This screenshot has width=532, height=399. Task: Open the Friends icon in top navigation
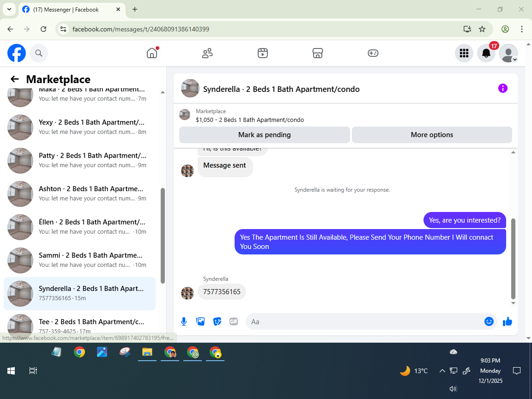(207, 53)
